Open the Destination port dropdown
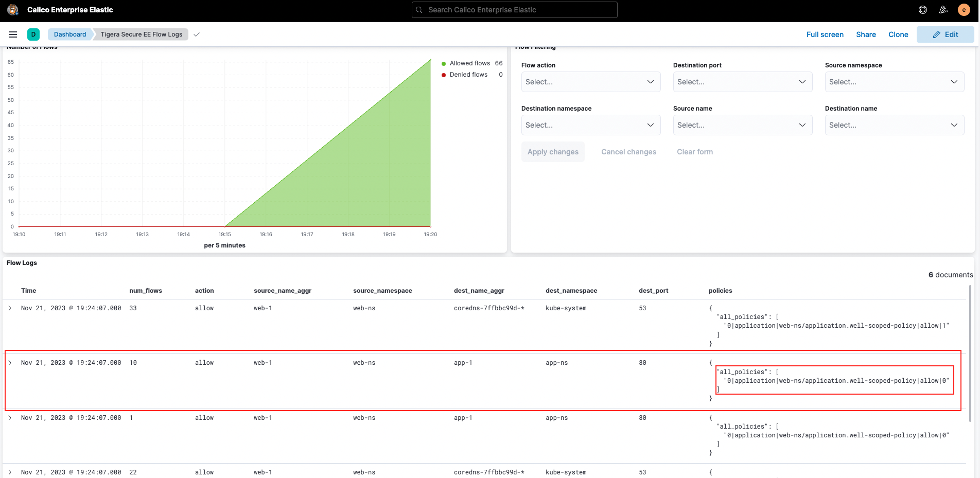 [742, 81]
